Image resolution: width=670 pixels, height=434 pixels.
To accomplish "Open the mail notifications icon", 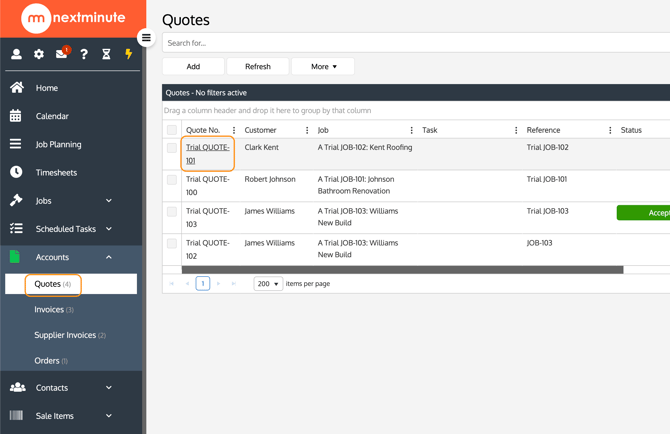I will 61,54.
